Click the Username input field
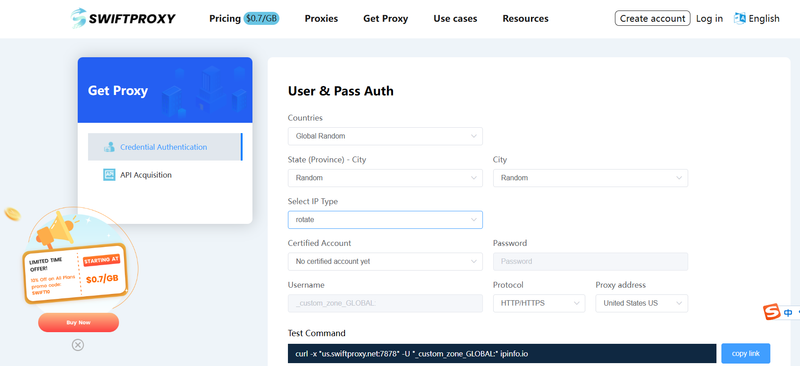This screenshot has width=800, height=366. [385, 303]
